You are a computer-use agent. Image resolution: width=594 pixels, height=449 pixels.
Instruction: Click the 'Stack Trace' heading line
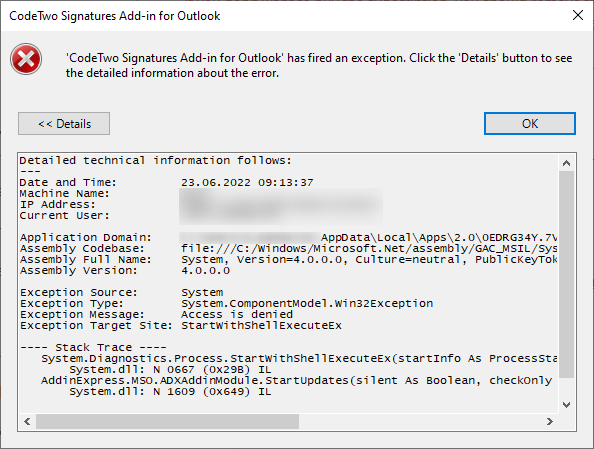[93, 347]
